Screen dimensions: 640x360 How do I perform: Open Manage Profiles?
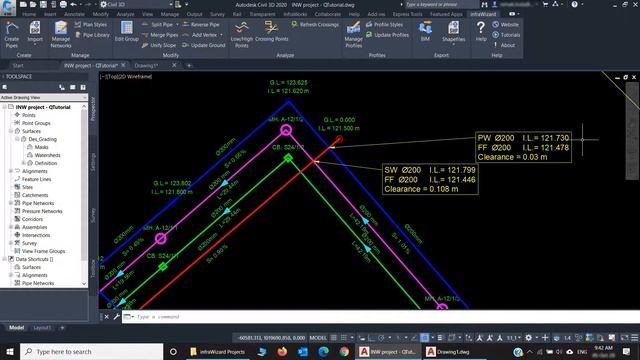point(353,35)
